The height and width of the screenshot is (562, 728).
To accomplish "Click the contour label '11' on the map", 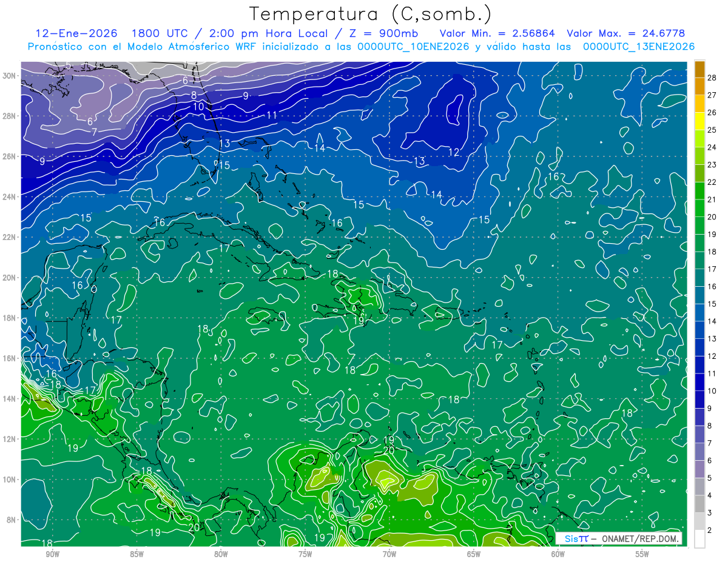I will 272,115.
